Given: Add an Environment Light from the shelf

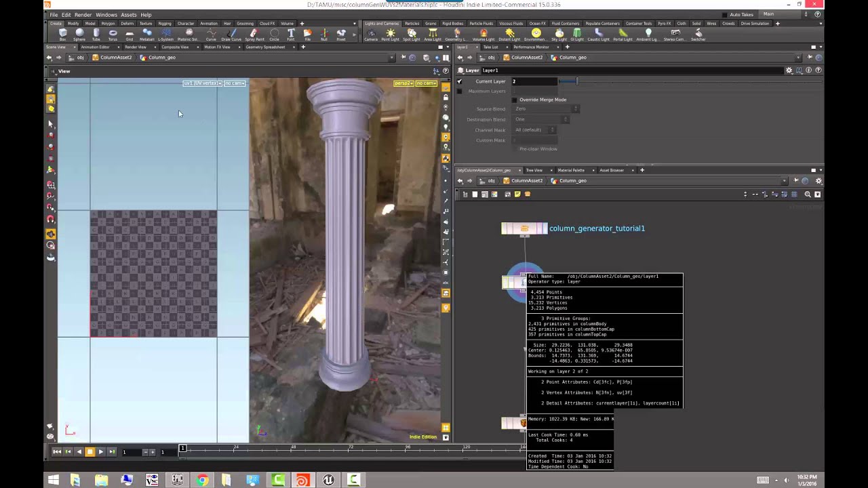Looking at the screenshot, I should click(x=536, y=35).
